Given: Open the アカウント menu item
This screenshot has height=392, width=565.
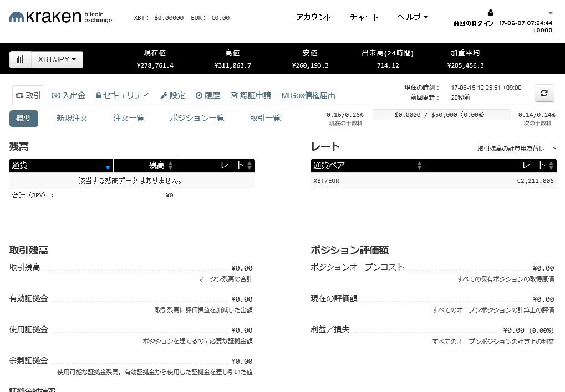Looking at the screenshot, I should [x=313, y=17].
